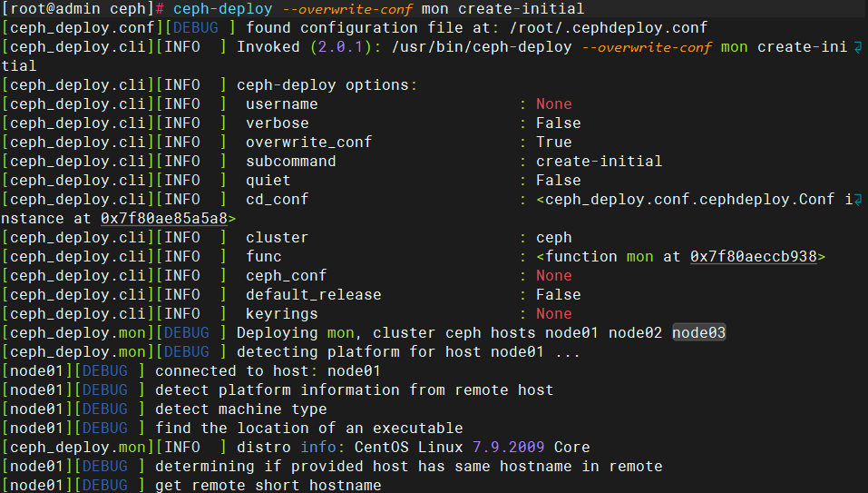Click the subcommand value create-initial
Image resolution: width=868 pixels, height=493 pixels.
pyautogui.click(x=599, y=162)
